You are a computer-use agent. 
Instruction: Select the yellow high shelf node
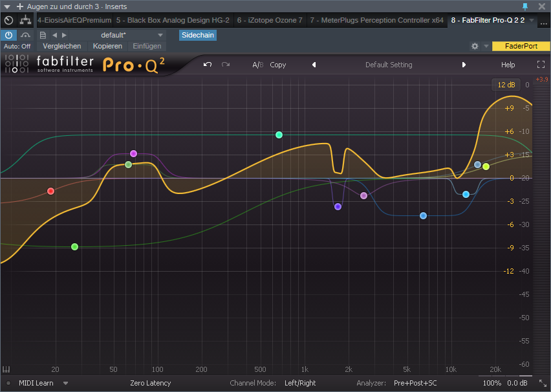point(486,167)
